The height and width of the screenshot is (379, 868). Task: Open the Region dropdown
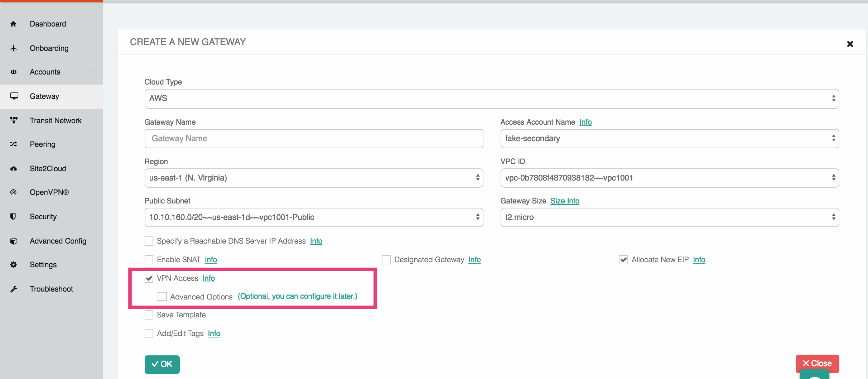click(x=313, y=178)
